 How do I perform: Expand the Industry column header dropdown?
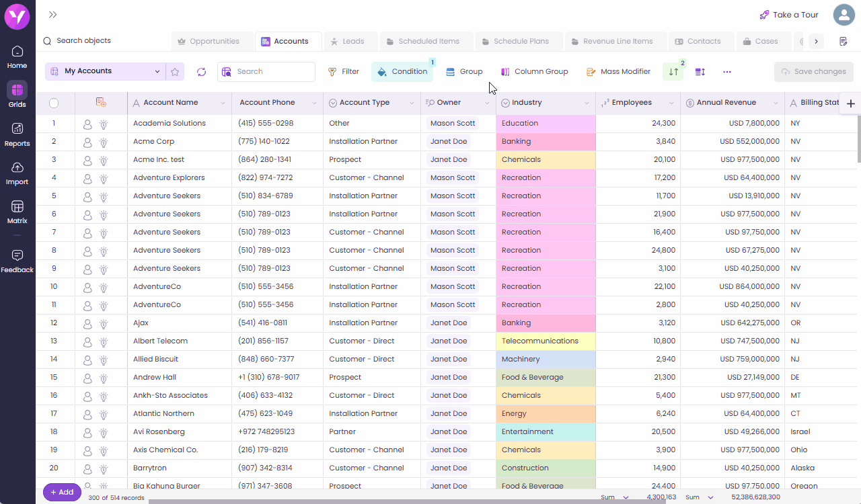tap(587, 103)
